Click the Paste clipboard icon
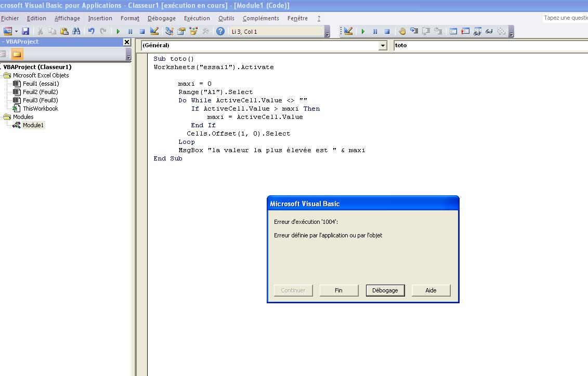The width and height of the screenshot is (588, 376). pos(64,32)
